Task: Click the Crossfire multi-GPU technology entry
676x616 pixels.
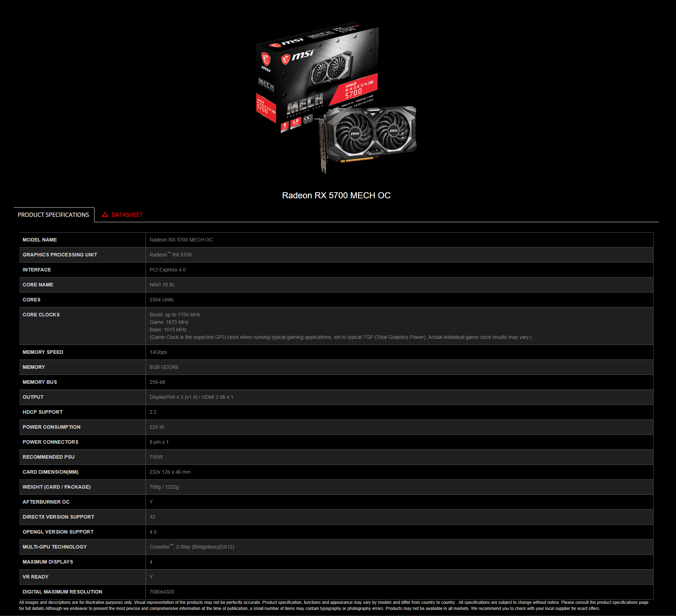Action: [x=192, y=547]
